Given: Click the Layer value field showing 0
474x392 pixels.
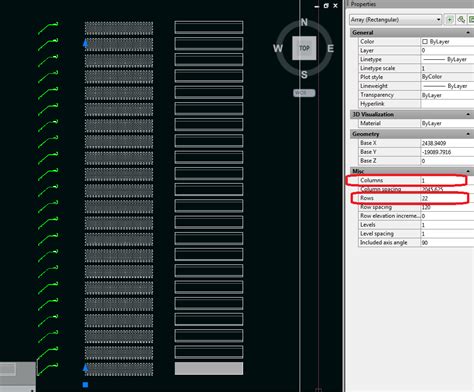Looking at the screenshot, I should (447, 50).
